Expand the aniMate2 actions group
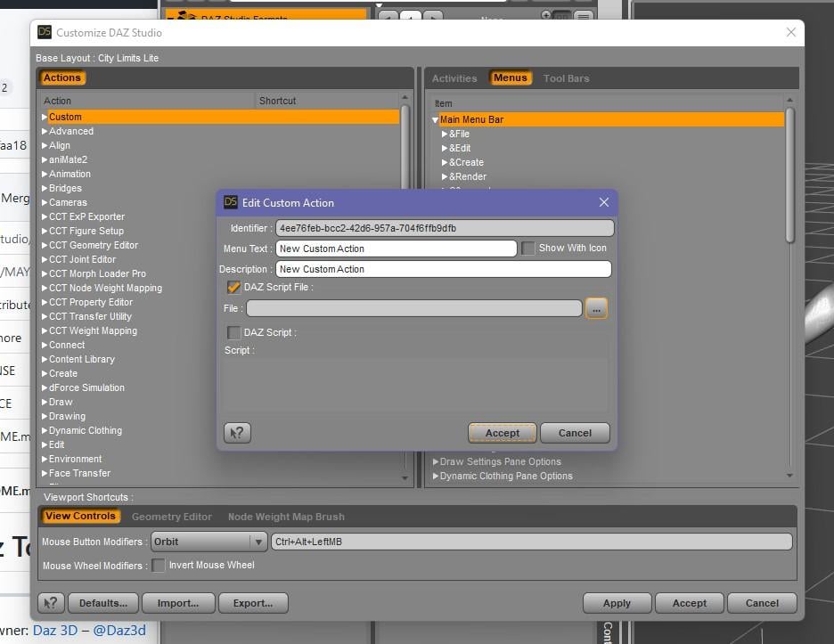The image size is (834, 644). (45, 159)
